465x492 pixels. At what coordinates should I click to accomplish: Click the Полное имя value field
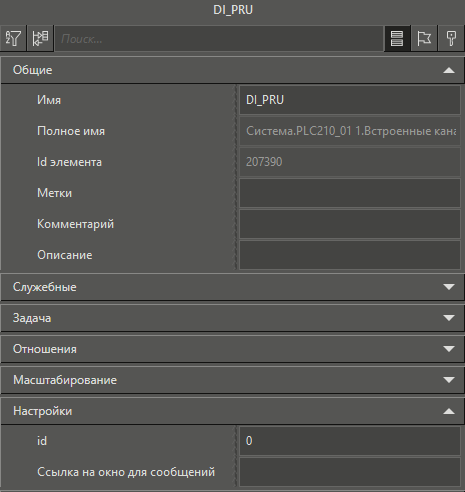point(350,131)
